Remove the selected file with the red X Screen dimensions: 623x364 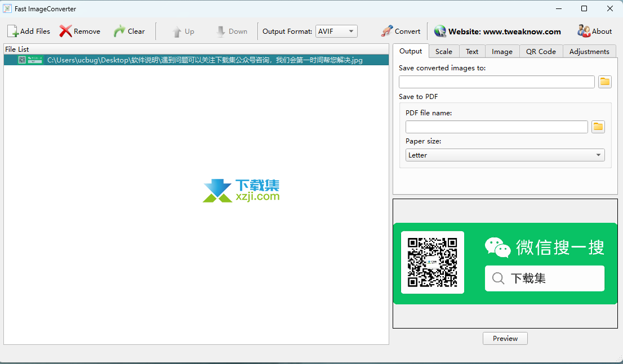[x=65, y=31]
